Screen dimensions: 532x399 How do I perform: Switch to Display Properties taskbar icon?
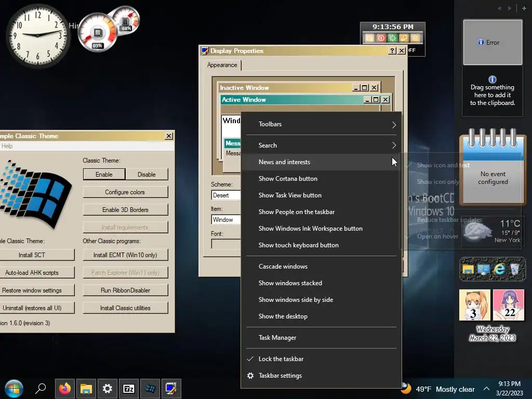(171, 389)
